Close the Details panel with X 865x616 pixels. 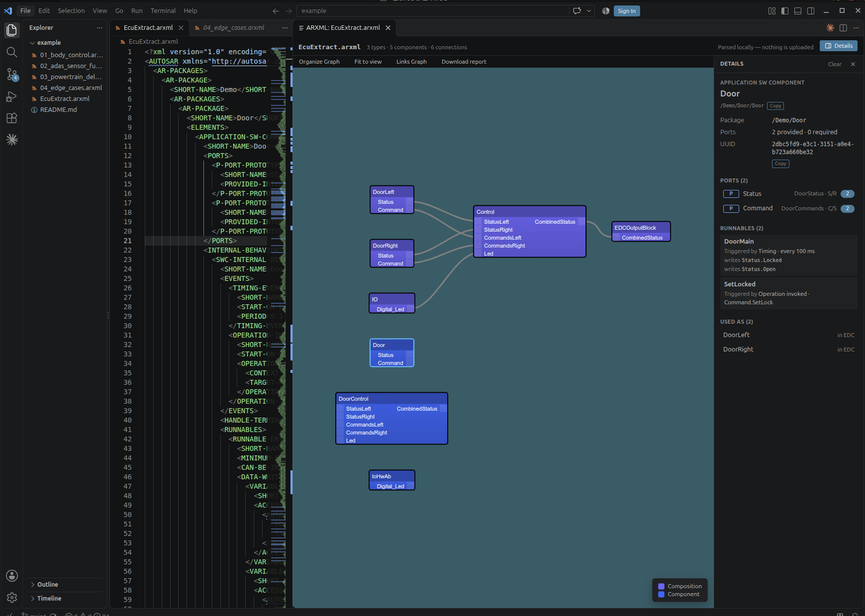tap(853, 64)
